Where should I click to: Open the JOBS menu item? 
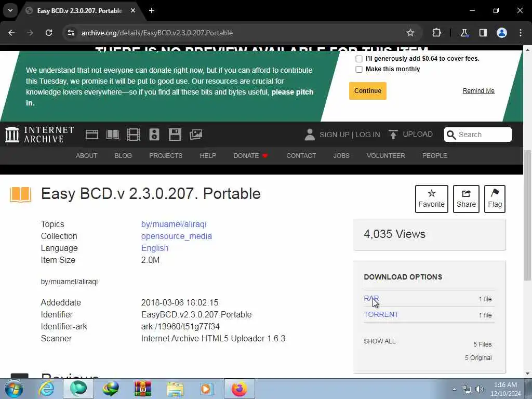coord(341,156)
